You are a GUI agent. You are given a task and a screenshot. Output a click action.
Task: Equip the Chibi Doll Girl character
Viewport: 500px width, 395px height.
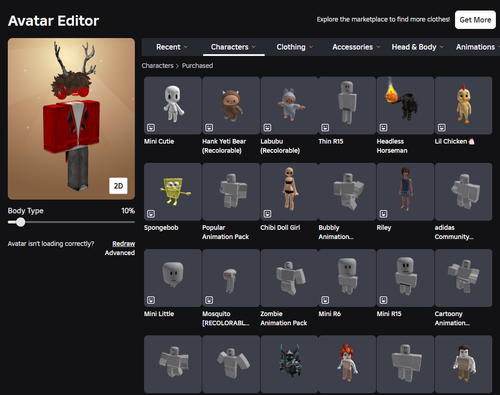(x=289, y=192)
